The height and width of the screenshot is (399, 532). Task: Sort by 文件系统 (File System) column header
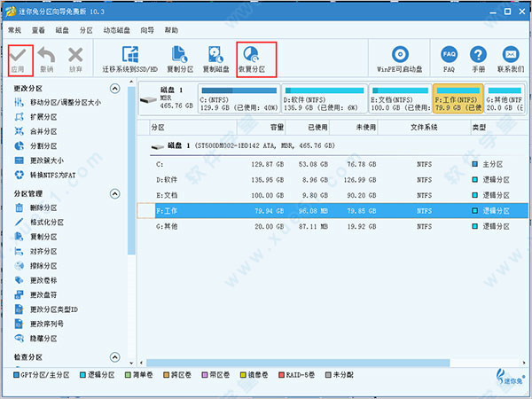(424, 128)
